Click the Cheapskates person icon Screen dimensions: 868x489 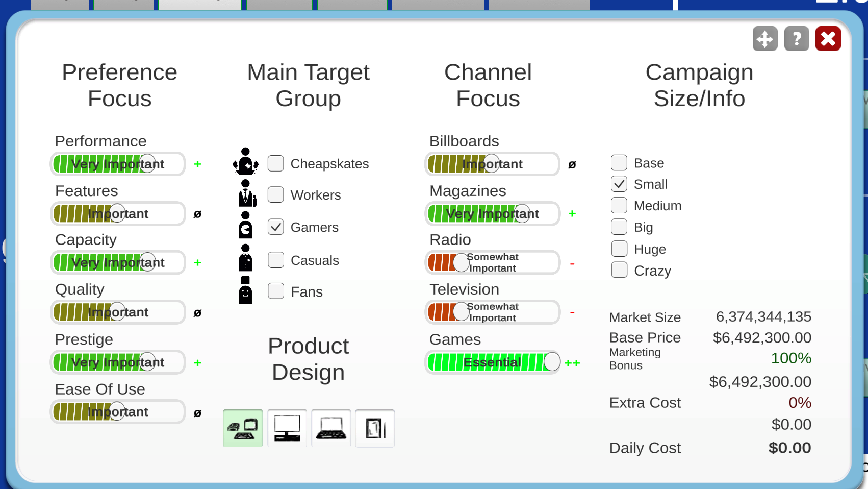[x=245, y=161]
